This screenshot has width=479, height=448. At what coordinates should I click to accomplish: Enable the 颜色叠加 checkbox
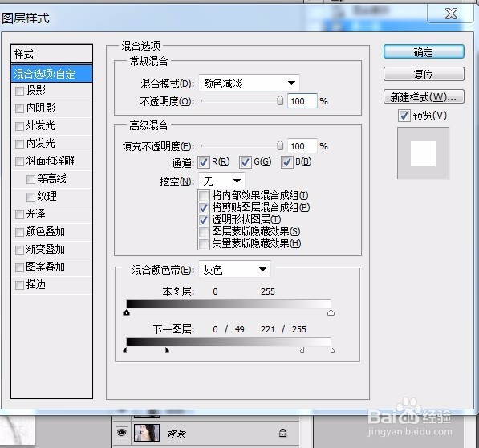click(19, 232)
